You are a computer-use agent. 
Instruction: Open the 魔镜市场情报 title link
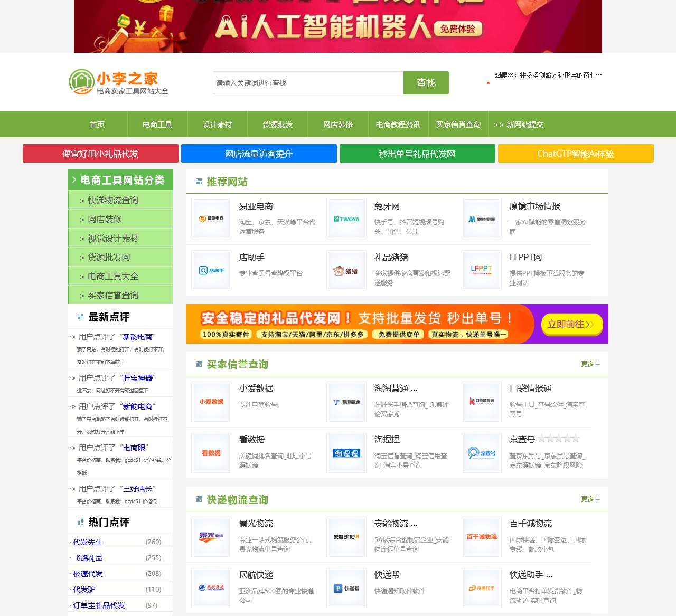[x=535, y=206]
